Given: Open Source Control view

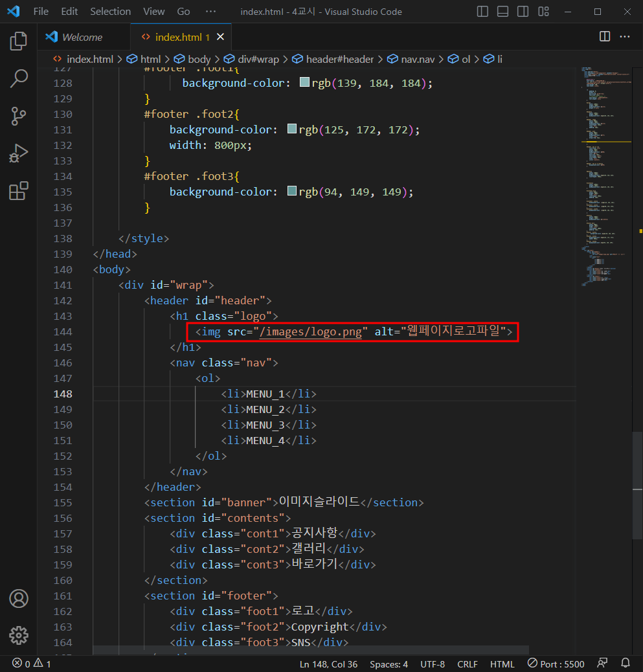Looking at the screenshot, I should click(18, 116).
